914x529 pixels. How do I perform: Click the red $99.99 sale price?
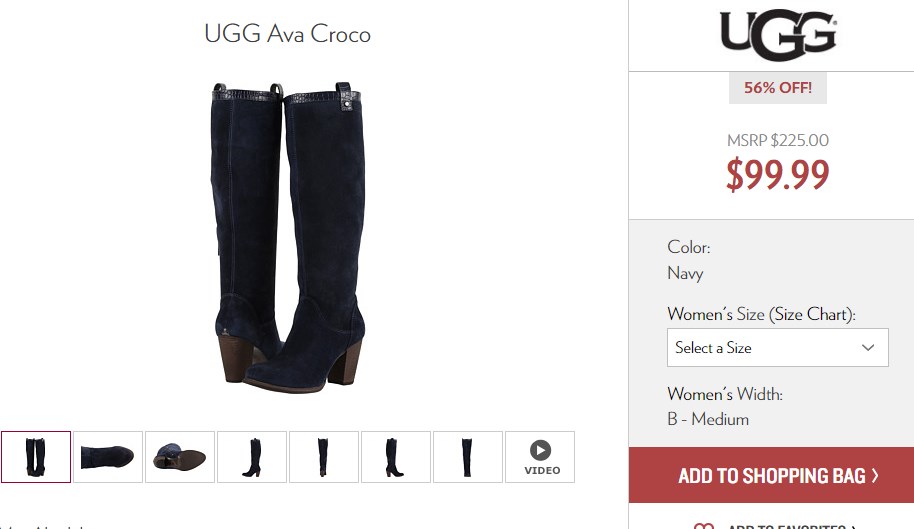coord(778,174)
